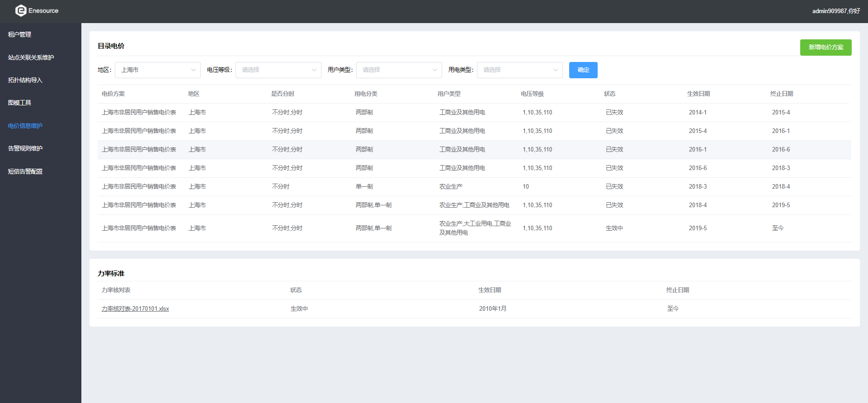This screenshot has width=868, height=403.
Task: Select 图模工具 in sidebar
Action: pos(19,103)
